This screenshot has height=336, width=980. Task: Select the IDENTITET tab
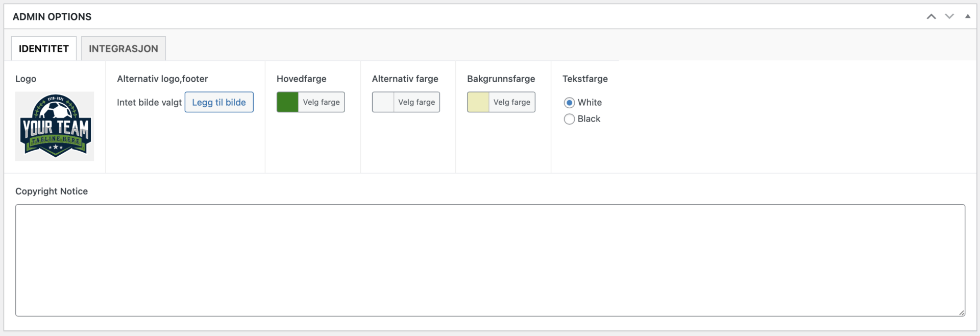(x=44, y=49)
